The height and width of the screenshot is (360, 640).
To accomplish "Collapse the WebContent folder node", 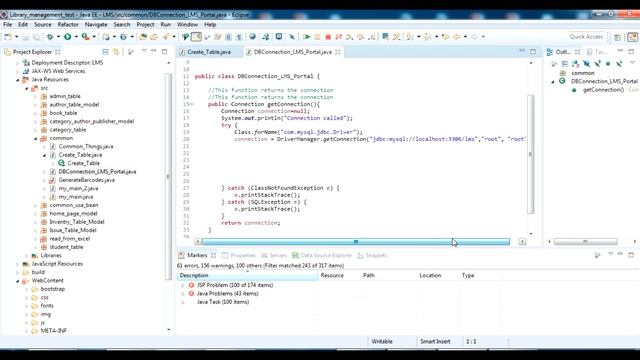I will point(18,281).
